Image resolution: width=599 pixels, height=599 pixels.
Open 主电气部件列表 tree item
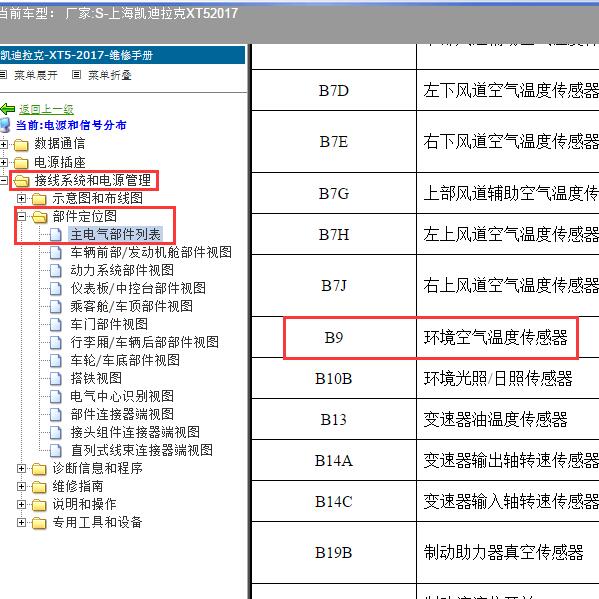(115, 234)
